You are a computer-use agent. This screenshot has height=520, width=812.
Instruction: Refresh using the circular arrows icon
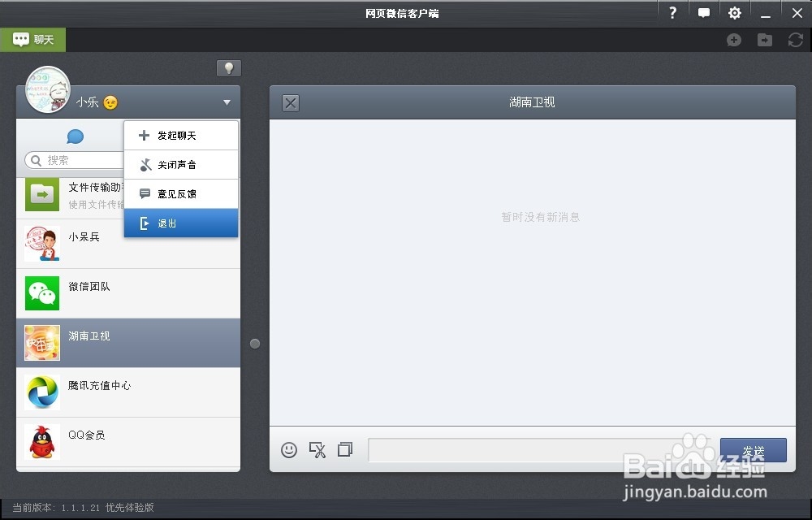point(796,40)
